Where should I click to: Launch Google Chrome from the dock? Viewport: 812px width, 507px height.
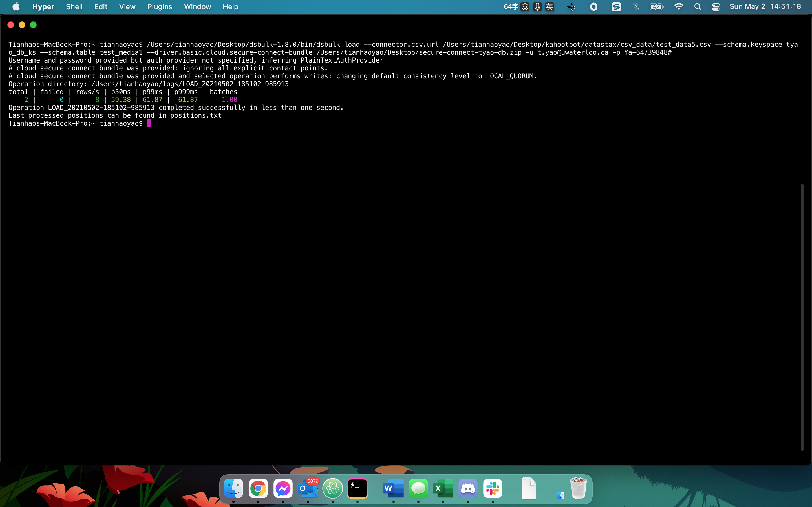tap(258, 489)
